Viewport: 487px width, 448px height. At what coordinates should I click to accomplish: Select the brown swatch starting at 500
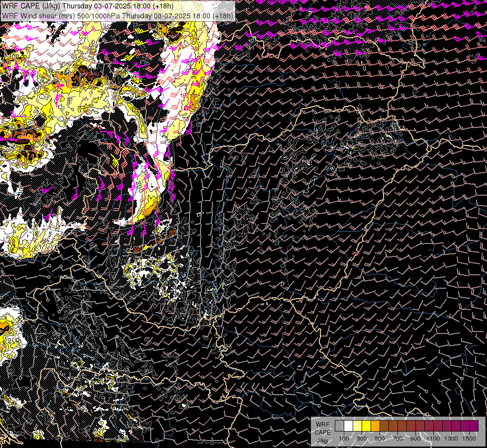click(x=384, y=426)
